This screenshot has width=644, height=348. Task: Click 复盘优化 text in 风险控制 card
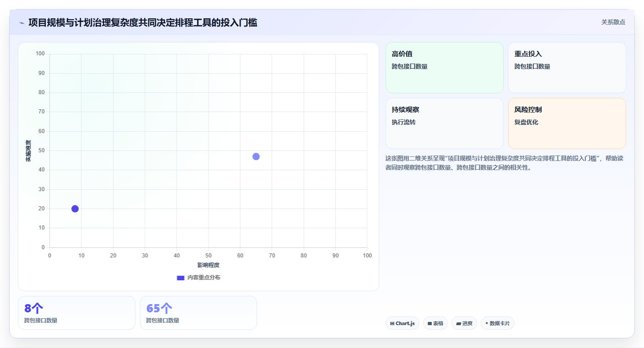click(x=526, y=122)
